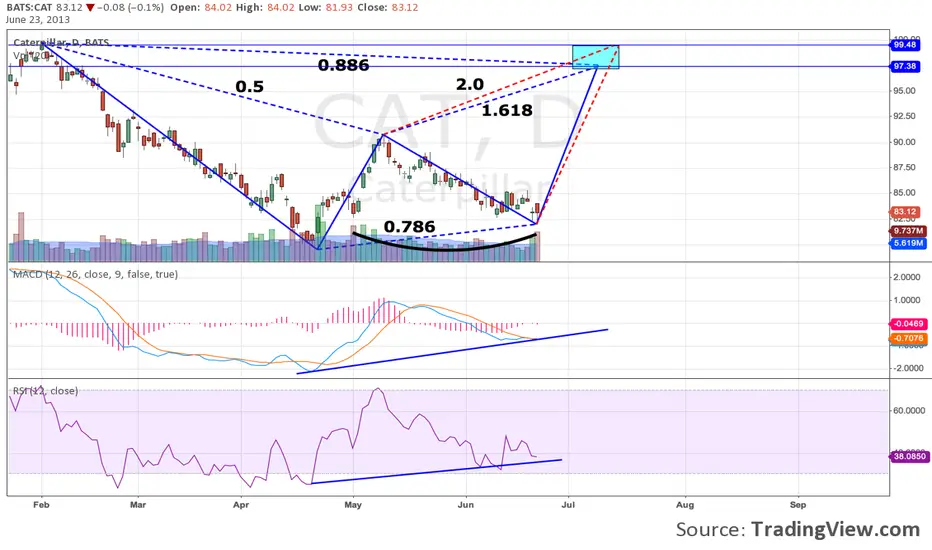
Task: Click the 1.0000 MACD axis tick
Action: click(x=907, y=300)
